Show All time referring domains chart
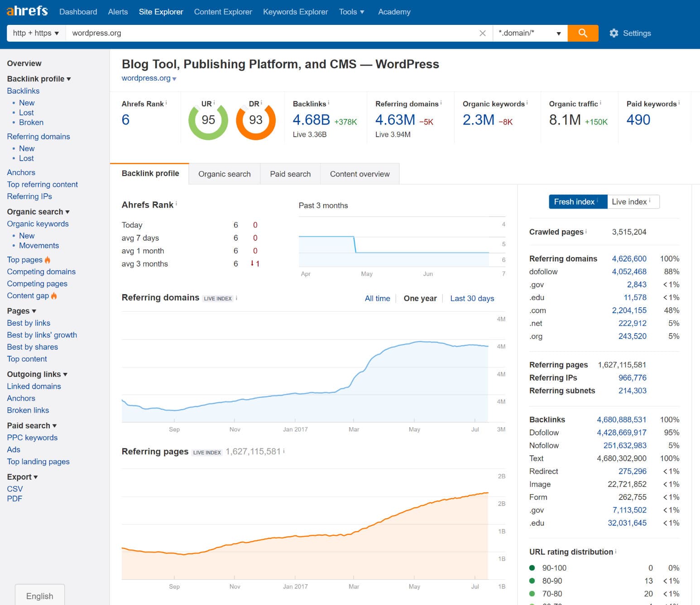 tap(377, 298)
